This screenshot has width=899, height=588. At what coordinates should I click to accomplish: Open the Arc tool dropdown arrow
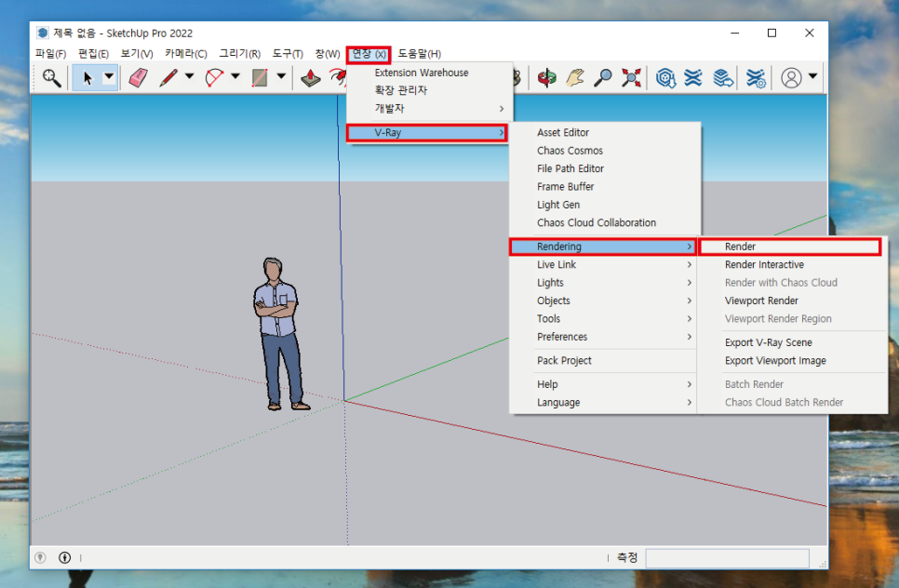coord(235,76)
